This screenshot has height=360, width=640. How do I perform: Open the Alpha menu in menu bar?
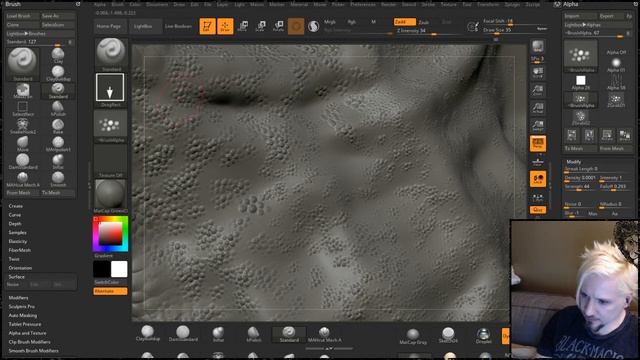pos(100,4)
